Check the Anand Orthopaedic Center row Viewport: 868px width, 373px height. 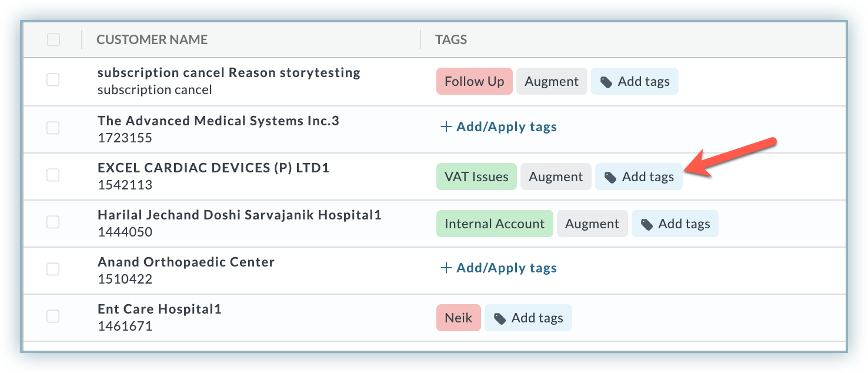[x=53, y=269]
